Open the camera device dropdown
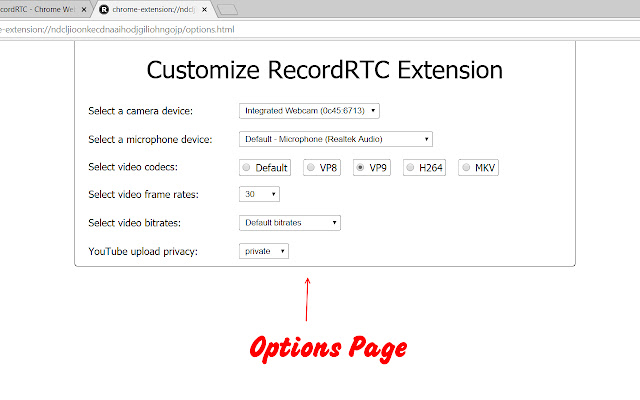The width and height of the screenshot is (640, 400). tap(309, 111)
